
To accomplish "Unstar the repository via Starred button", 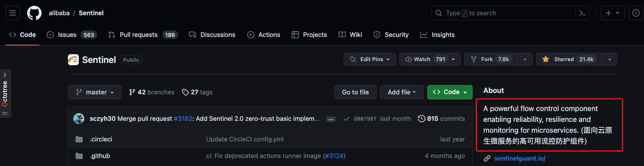I will 569,59.
